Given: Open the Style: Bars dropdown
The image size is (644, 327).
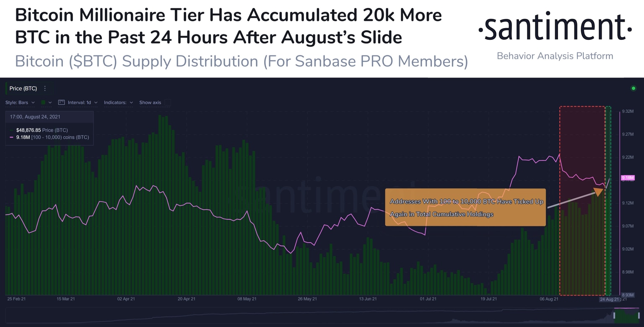Looking at the screenshot, I should pos(20,102).
